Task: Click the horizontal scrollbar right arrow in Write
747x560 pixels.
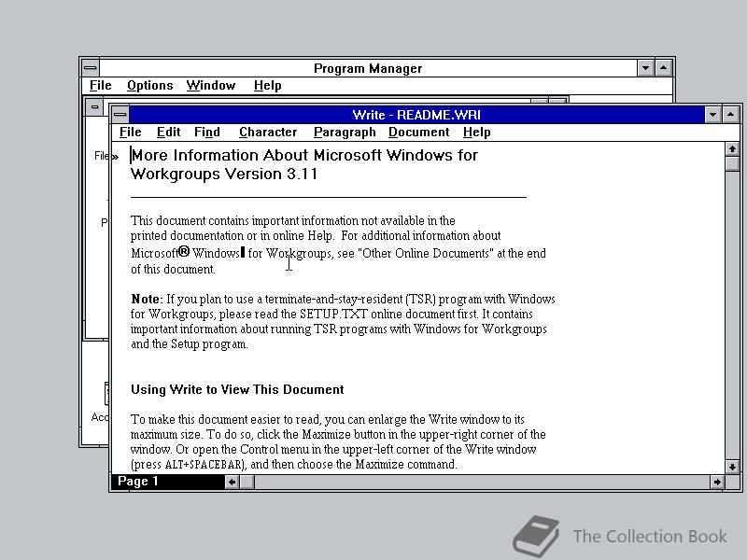Action: (x=717, y=482)
